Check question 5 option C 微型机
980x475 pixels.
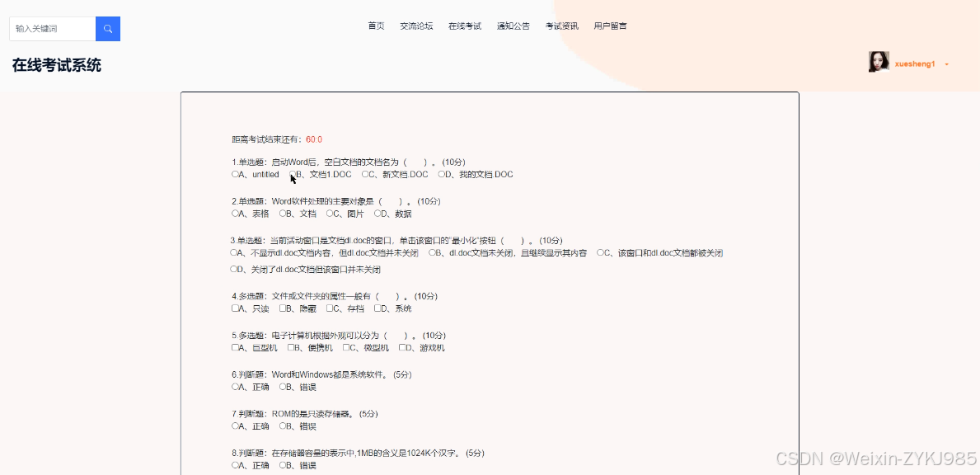346,347
